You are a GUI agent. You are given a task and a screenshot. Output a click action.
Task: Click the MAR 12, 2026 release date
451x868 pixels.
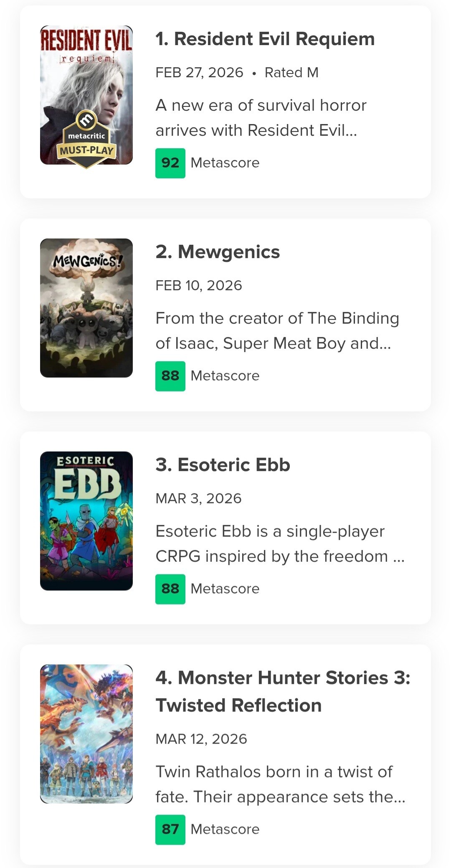click(201, 739)
